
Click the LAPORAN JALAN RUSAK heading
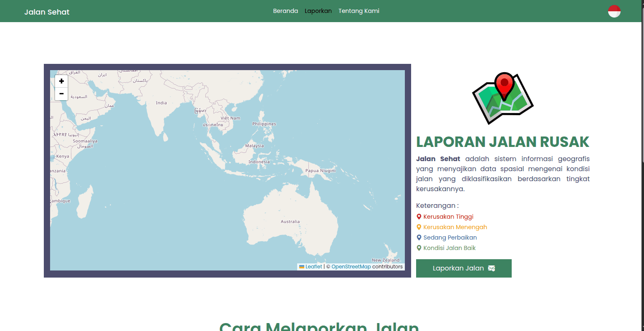[503, 142]
